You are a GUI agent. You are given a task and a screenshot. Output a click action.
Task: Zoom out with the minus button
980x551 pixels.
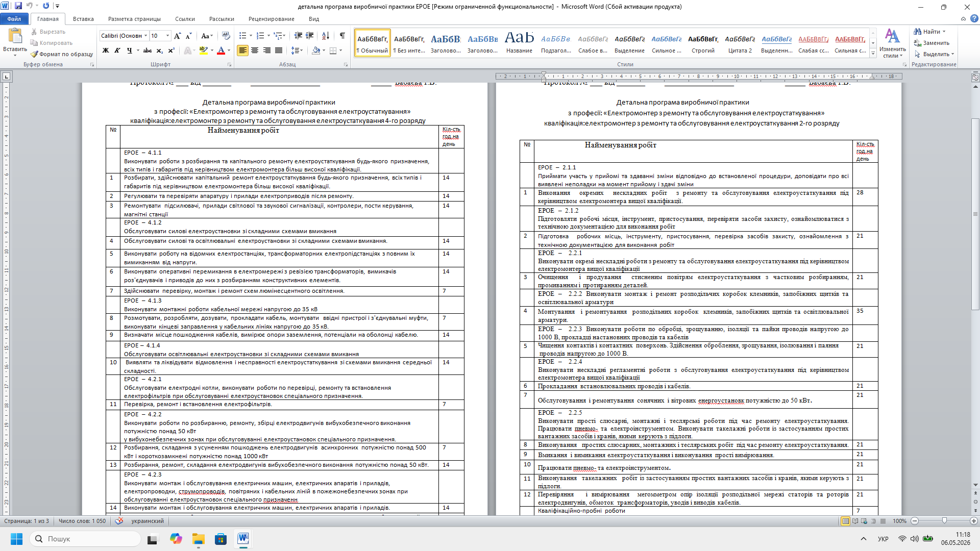(915, 521)
